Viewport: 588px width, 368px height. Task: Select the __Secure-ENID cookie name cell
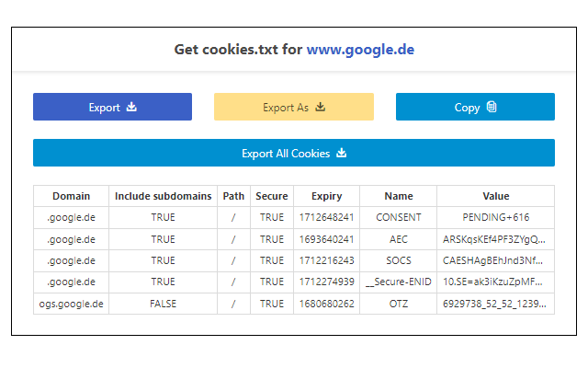[x=399, y=282]
